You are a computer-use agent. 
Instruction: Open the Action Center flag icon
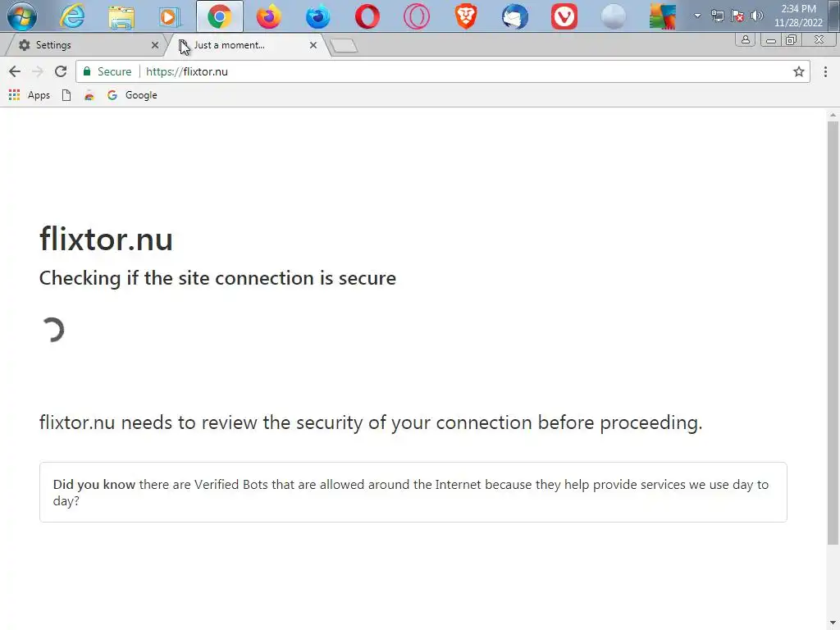(737, 16)
